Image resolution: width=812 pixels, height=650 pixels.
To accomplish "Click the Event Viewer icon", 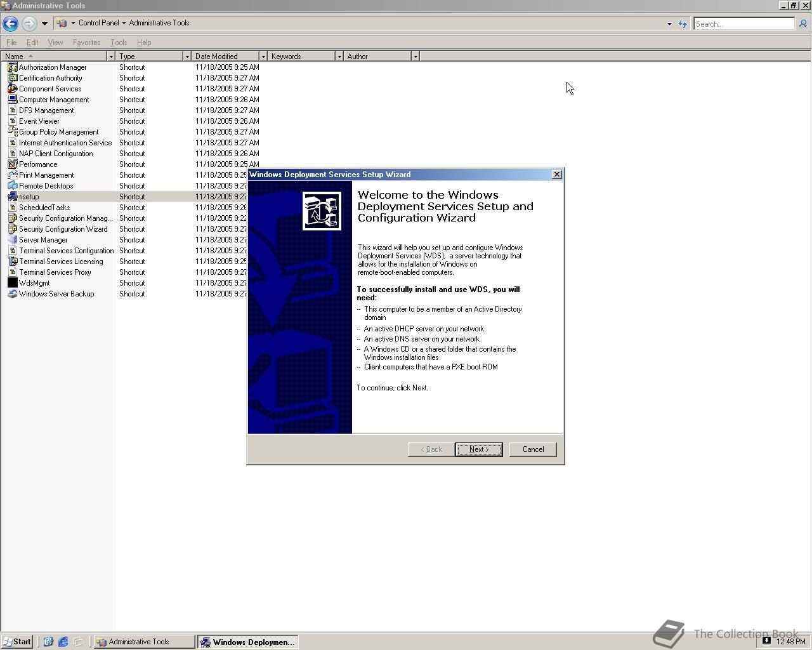I will [x=12, y=121].
